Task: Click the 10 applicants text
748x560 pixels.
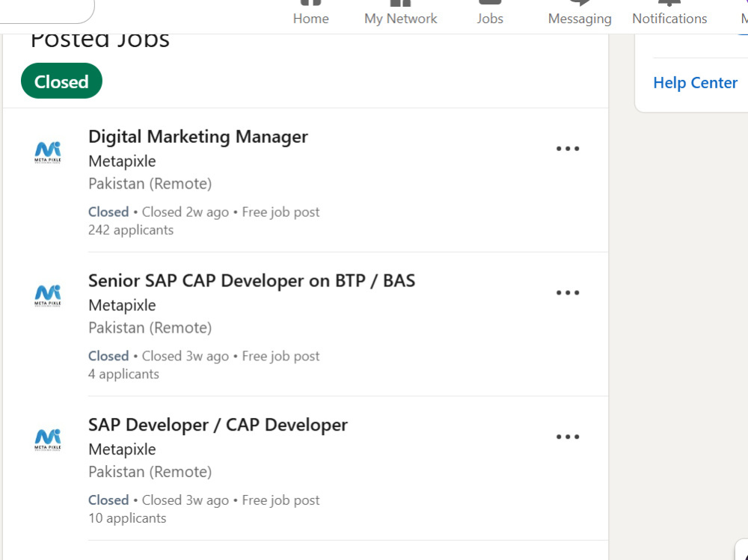Action: pyautogui.click(x=127, y=518)
